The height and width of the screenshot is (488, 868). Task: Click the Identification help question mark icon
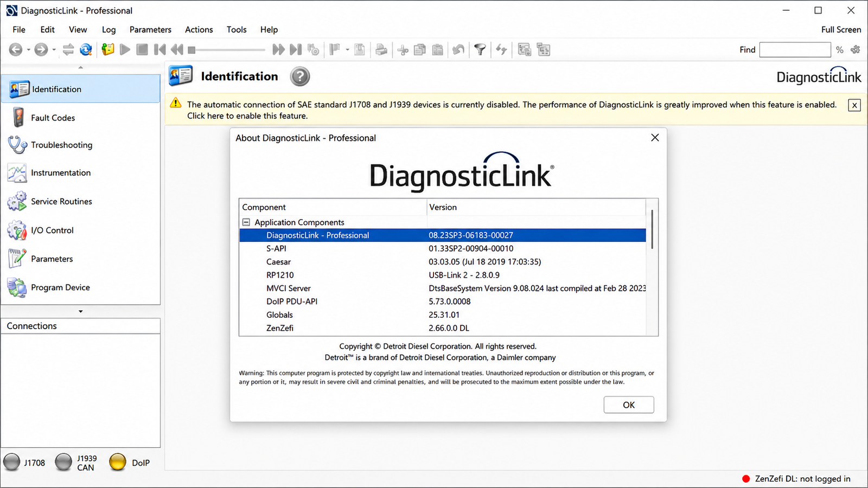point(300,76)
